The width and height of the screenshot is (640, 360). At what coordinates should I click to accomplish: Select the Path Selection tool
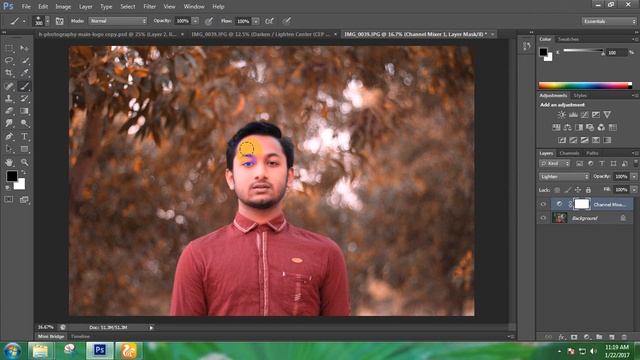(9, 149)
